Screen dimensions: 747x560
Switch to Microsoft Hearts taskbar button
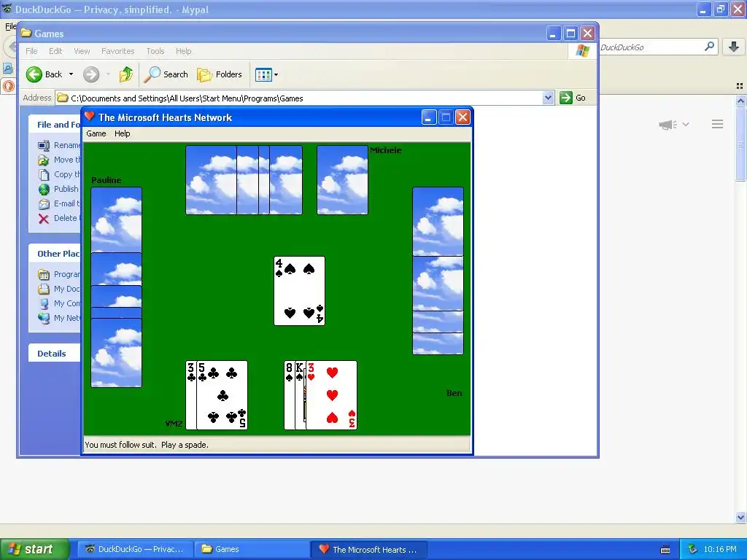(368, 549)
